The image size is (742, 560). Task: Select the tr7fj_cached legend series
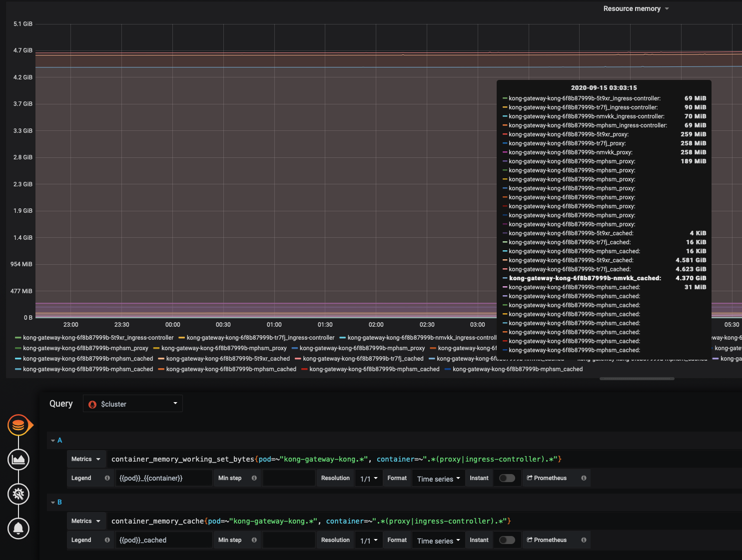pyautogui.click(x=363, y=359)
